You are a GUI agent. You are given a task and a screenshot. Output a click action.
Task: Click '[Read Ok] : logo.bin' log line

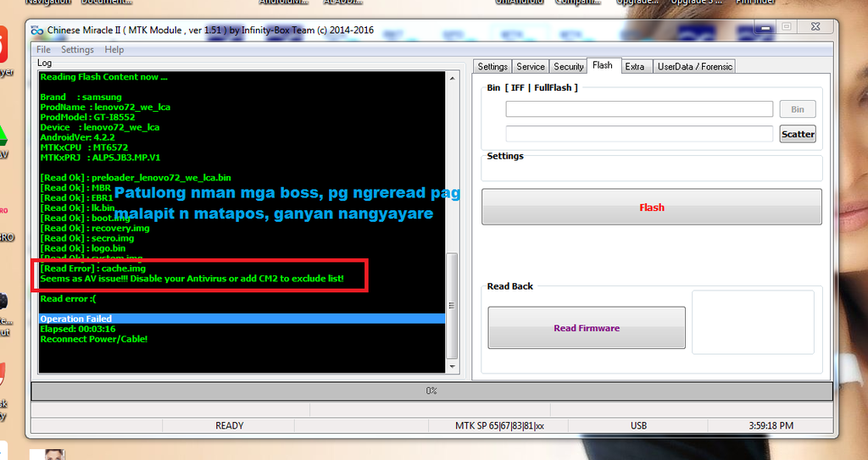(x=83, y=248)
